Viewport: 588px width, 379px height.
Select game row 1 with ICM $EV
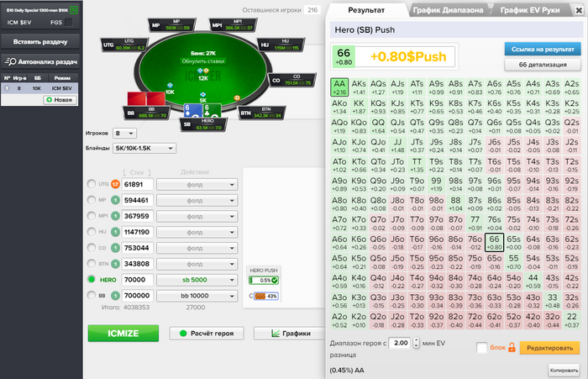click(39, 88)
